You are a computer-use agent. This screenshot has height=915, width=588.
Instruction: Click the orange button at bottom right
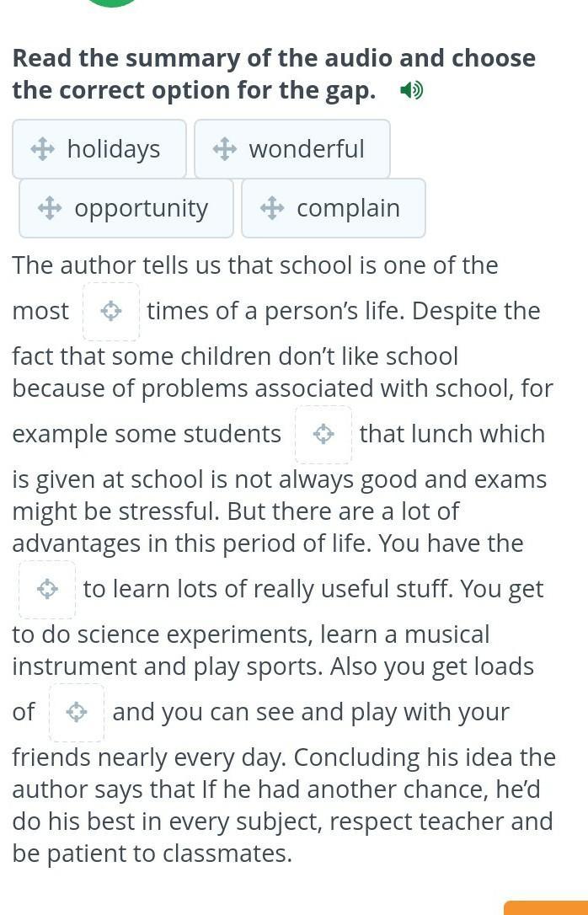546,908
